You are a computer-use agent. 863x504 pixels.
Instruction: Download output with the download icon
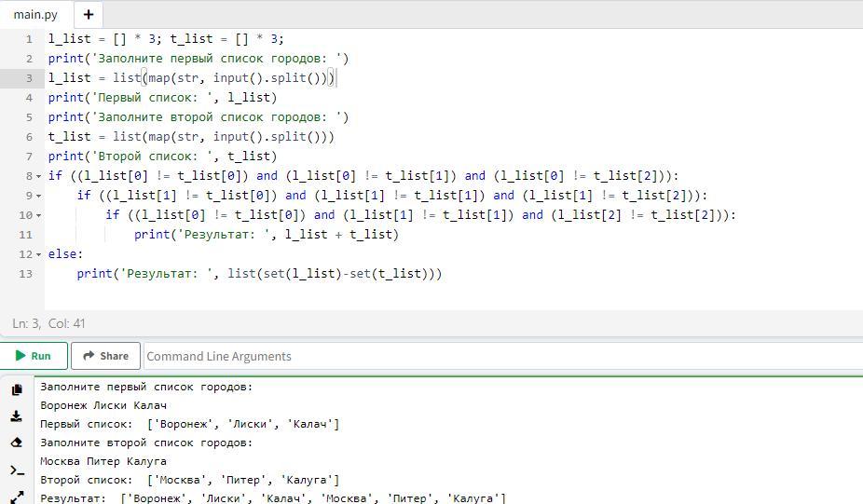(x=17, y=416)
